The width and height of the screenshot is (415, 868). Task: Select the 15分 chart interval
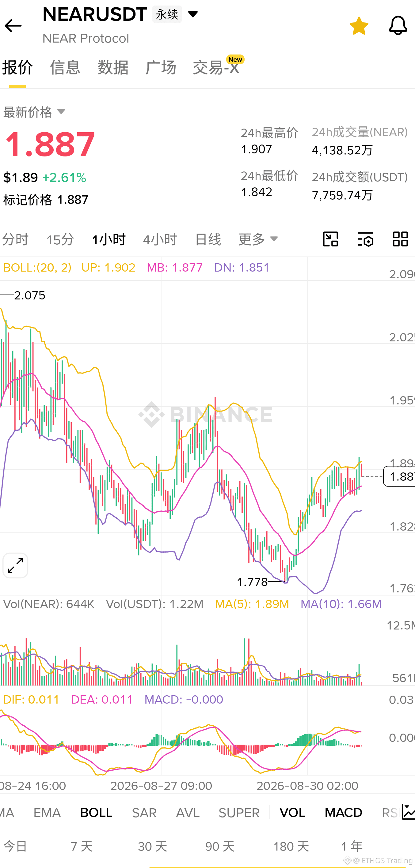click(x=60, y=239)
